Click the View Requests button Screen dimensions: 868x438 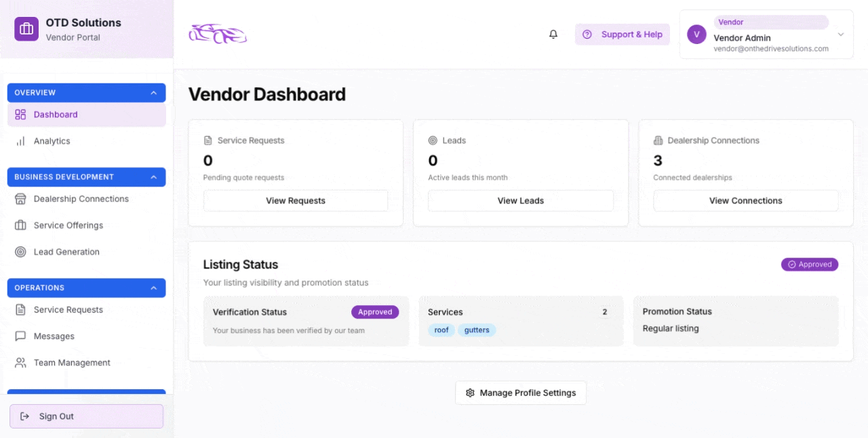pyautogui.click(x=296, y=201)
